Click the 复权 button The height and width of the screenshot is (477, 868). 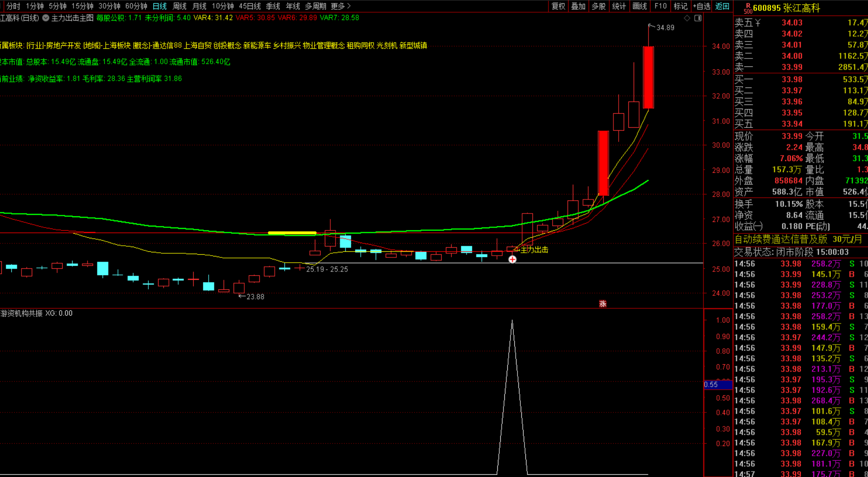[x=558, y=6]
